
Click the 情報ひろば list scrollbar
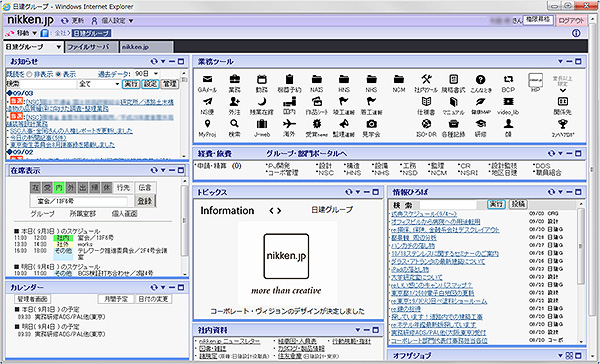click(x=581, y=273)
